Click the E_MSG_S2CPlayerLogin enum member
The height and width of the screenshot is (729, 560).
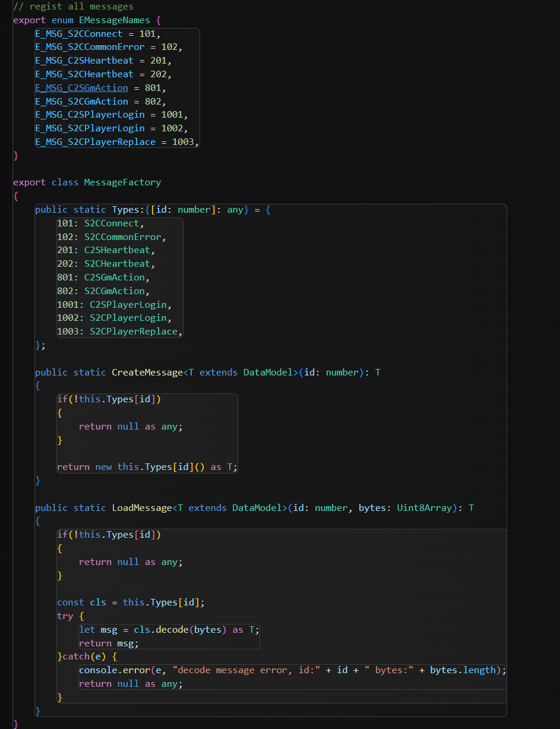90,128
